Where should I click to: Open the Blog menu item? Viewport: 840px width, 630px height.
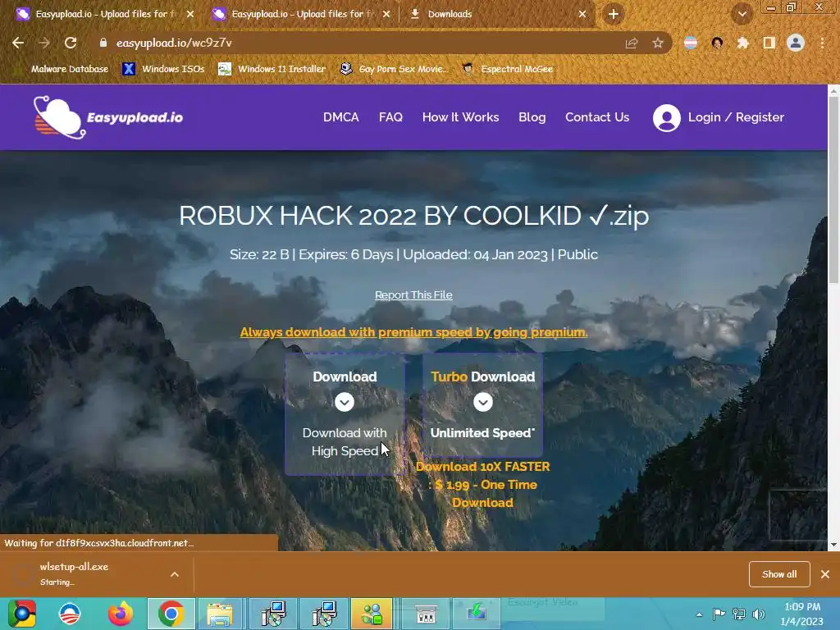click(x=532, y=117)
